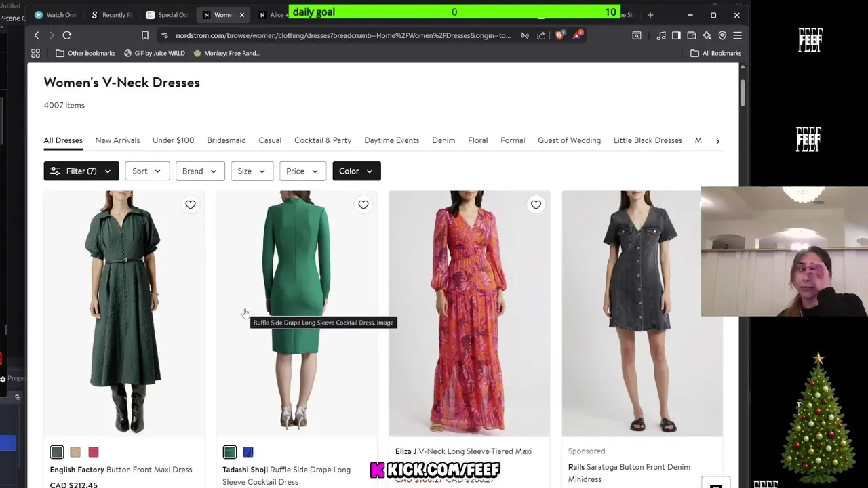Click the share icon in the address bar

click(541, 35)
